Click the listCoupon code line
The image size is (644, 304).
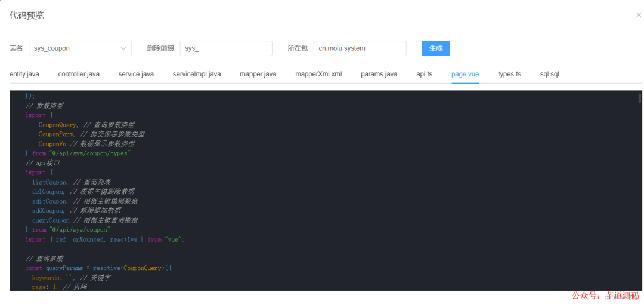pyautogui.click(x=72, y=182)
